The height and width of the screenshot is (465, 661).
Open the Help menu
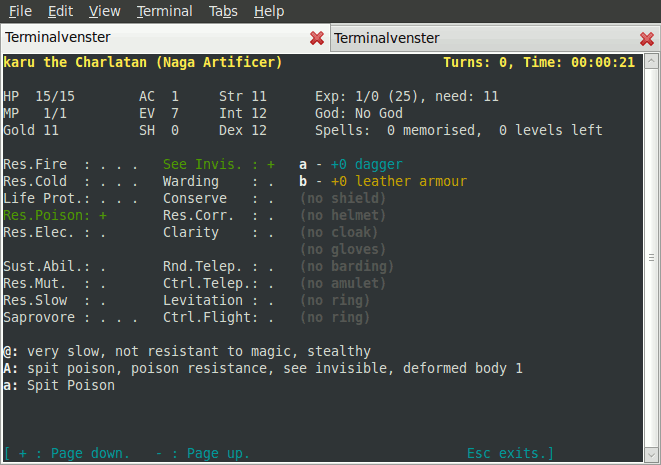point(269,11)
